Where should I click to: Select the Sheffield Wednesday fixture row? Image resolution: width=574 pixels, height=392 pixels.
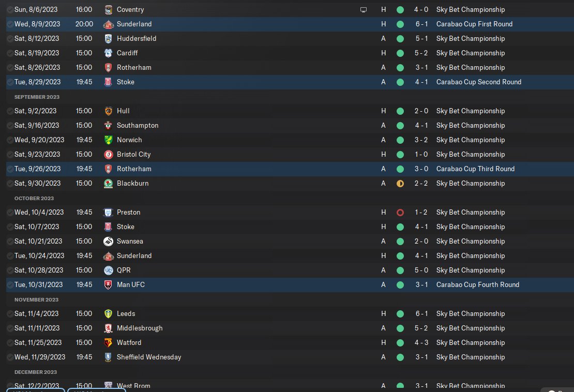point(290,357)
